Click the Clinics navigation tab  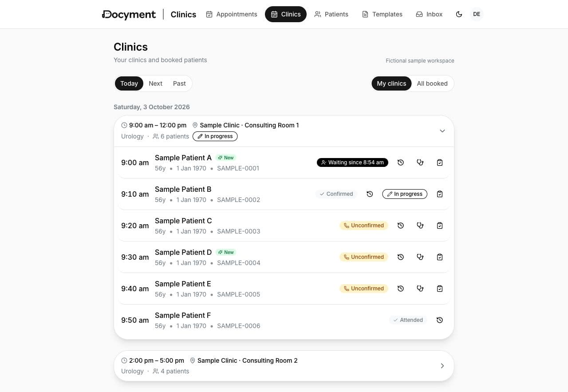pos(286,14)
